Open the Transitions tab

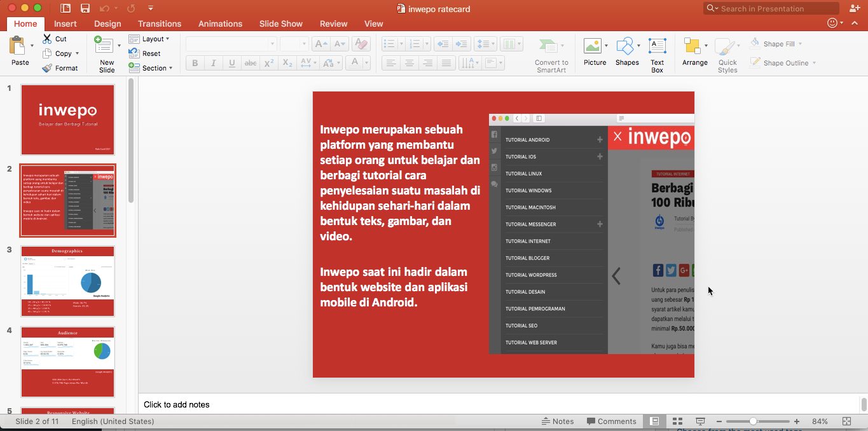pos(160,24)
